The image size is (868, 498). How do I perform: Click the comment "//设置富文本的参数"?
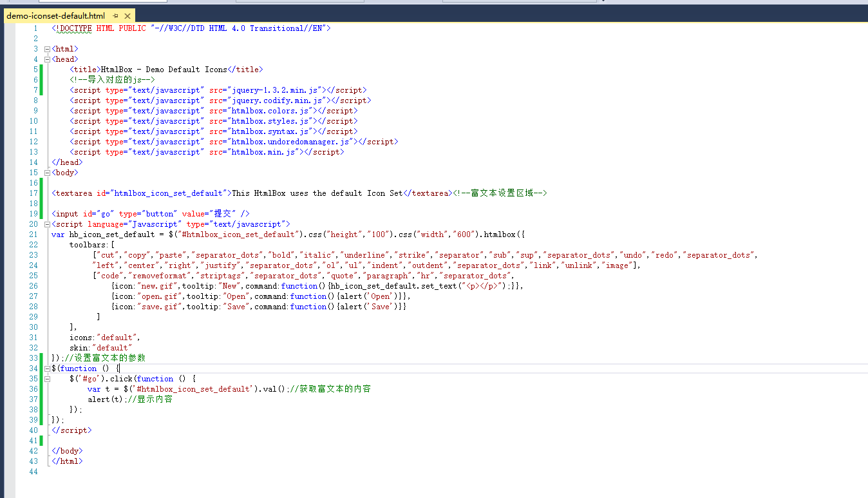pyautogui.click(x=106, y=358)
